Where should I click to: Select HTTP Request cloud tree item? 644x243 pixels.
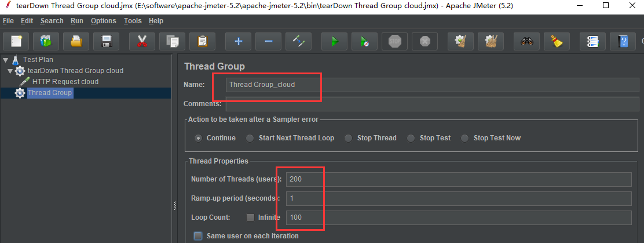point(65,82)
